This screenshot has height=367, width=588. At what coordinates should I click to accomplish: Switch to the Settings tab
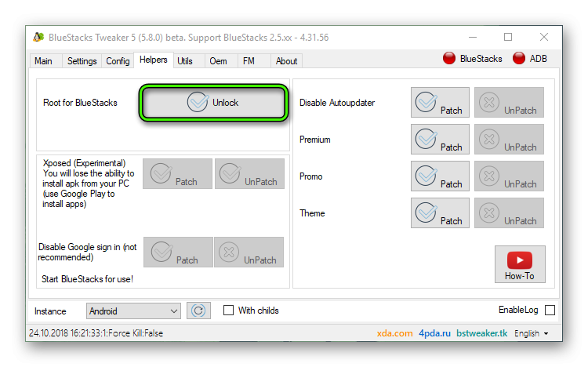click(x=82, y=61)
